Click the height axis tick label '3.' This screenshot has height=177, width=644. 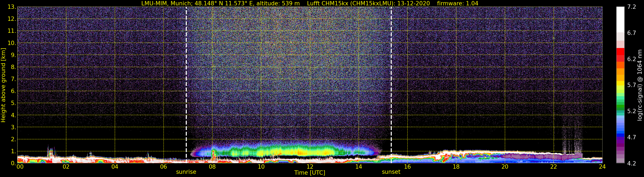tap(13, 127)
